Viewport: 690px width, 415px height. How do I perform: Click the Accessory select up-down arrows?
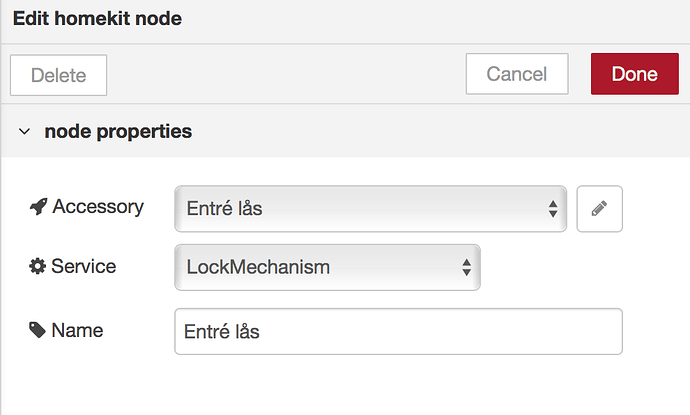tap(553, 209)
